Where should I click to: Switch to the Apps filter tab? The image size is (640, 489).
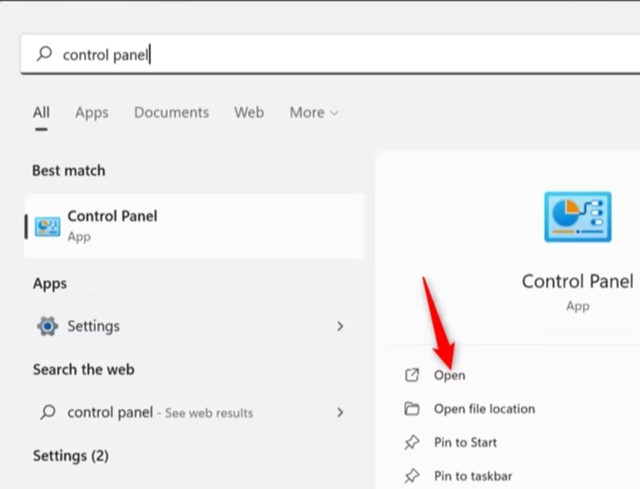pos(92,112)
